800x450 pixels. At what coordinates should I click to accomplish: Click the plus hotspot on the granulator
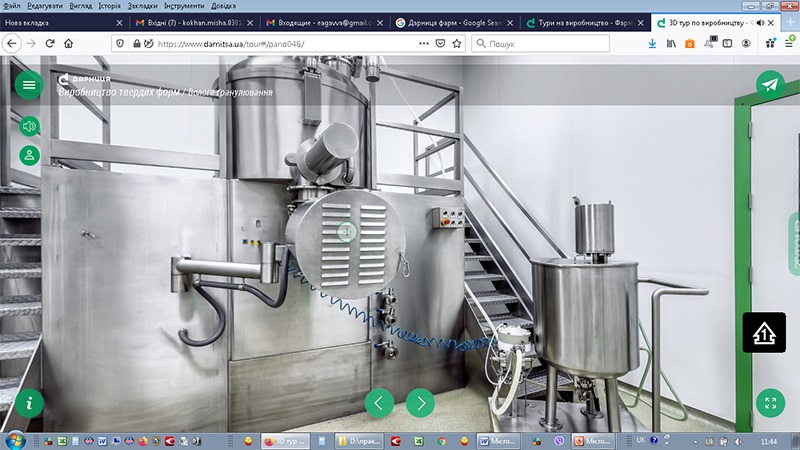tap(347, 232)
